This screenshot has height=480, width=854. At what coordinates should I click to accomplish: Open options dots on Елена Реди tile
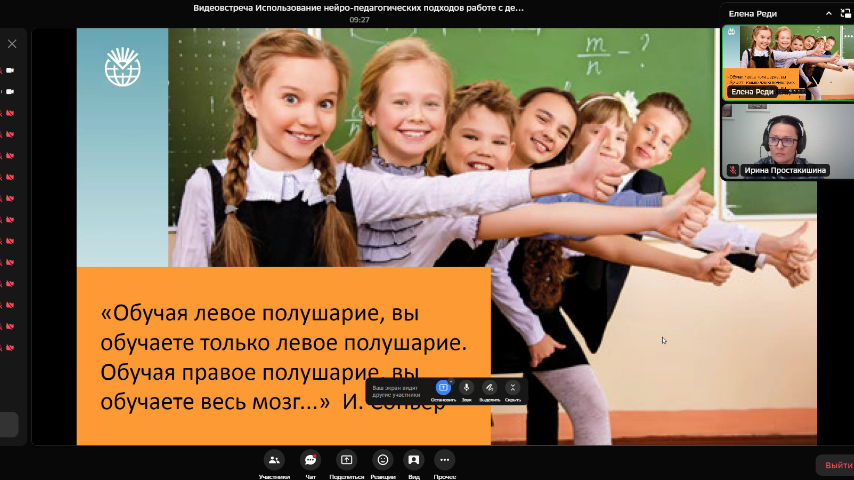pos(848,36)
